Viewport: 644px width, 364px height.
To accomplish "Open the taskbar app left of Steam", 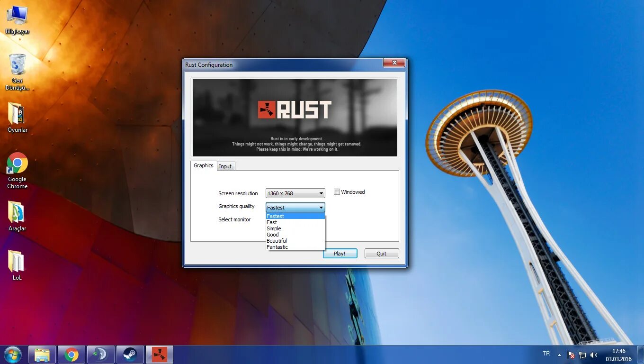I will (101, 355).
